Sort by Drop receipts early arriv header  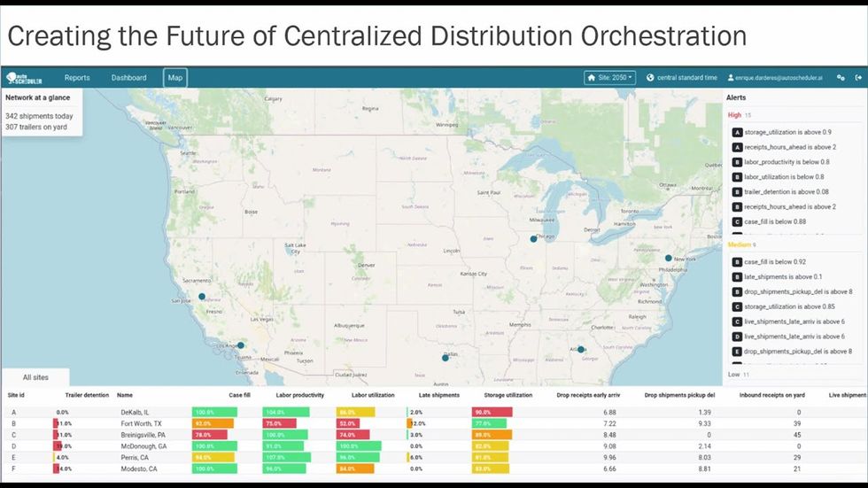588,395
